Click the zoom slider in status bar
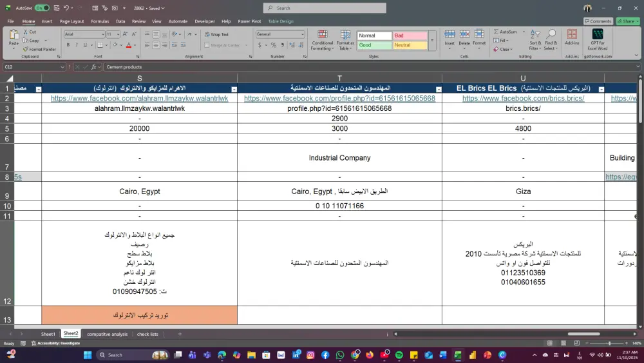 tap(609, 343)
